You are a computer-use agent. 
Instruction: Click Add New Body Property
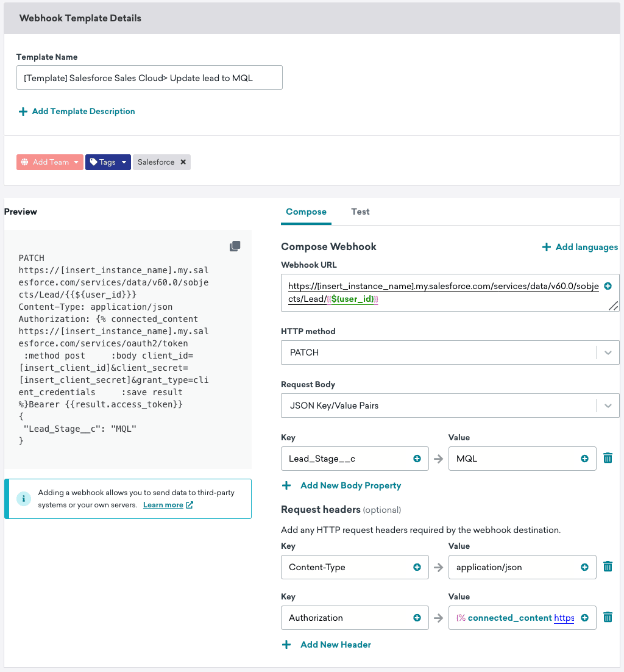[x=341, y=485]
